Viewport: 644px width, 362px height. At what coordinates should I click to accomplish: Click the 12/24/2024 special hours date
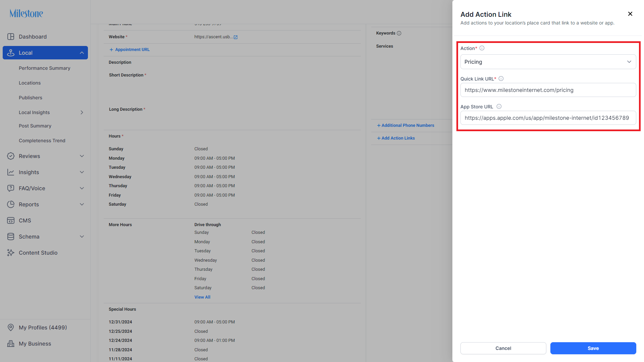click(120, 341)
